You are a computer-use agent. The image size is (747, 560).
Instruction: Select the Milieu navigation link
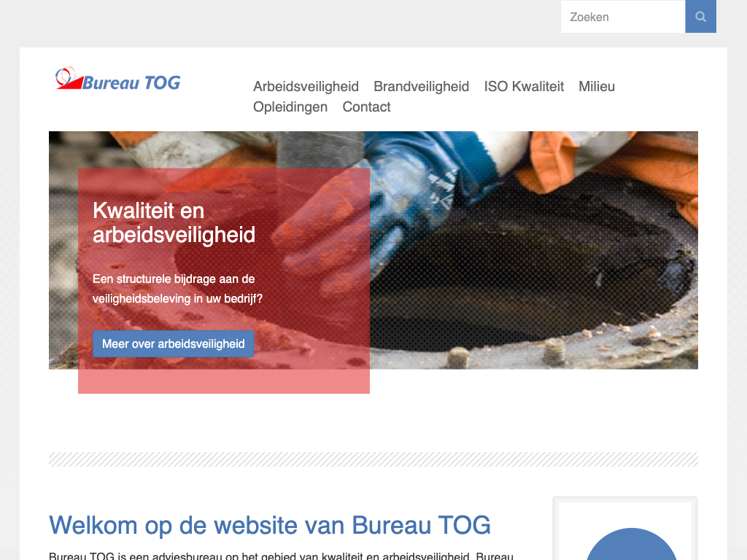[597, 87]
